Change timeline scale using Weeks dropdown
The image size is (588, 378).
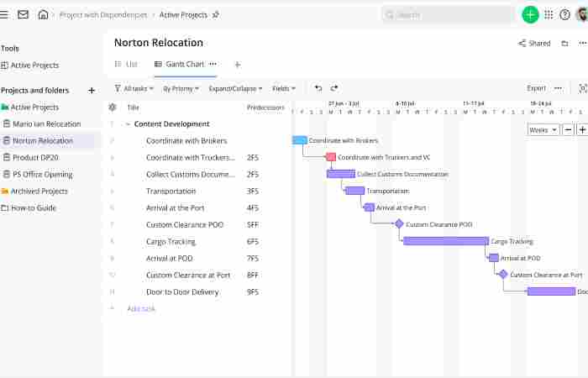pos(543,130)
